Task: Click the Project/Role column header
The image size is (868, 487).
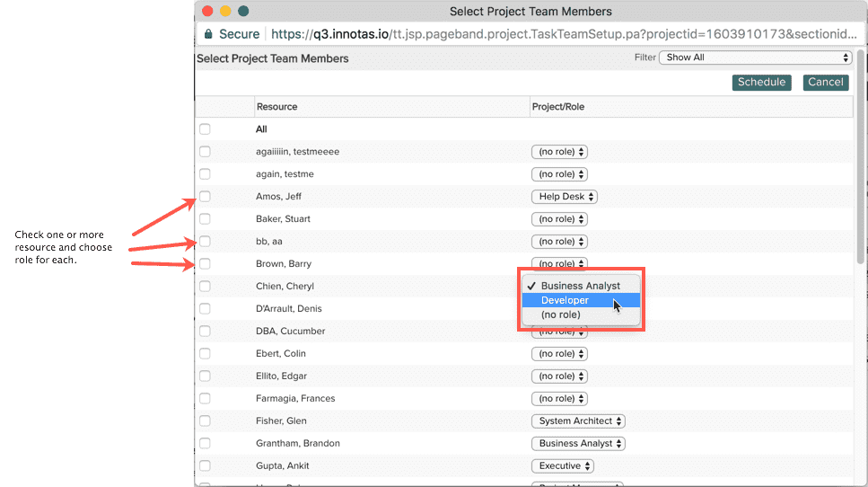Action: [x=557, y=107]
